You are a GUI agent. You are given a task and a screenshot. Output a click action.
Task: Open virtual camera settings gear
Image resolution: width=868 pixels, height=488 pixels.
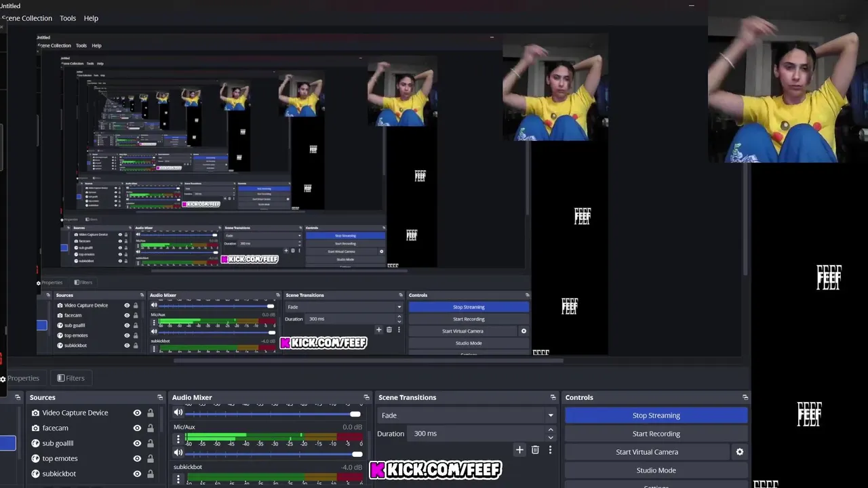click(x=739, y=452)
